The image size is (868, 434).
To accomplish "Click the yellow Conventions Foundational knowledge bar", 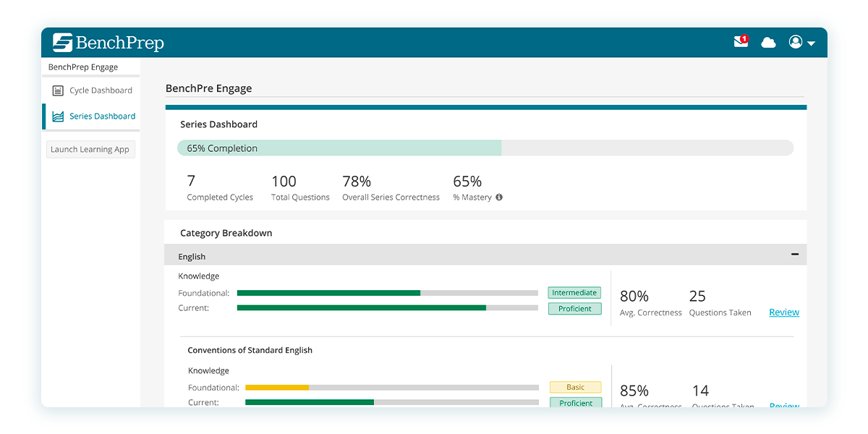I will [x=392, y=388].
